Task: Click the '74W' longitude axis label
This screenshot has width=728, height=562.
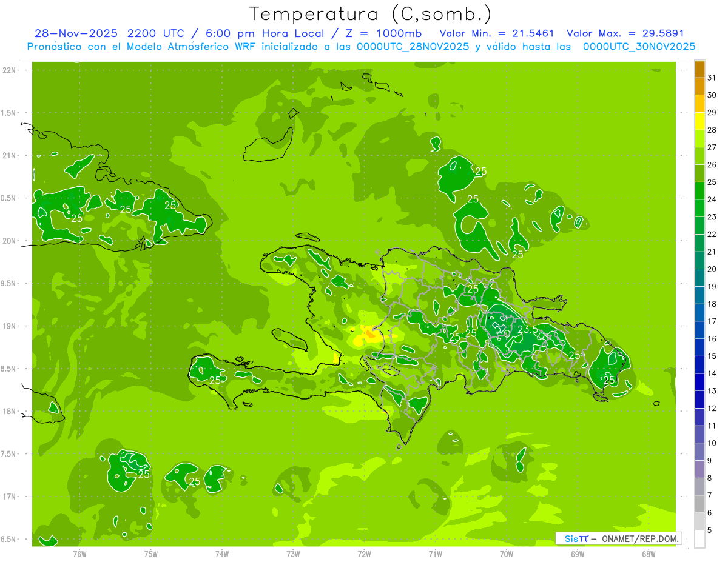Action: coord(222,554)
